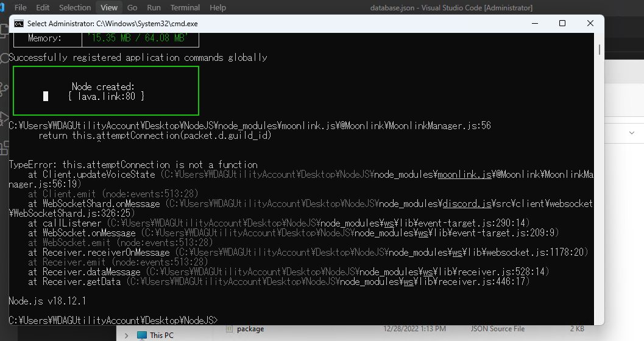Click the 'Successfully registered application commands globally' line
644x341 pixels.
click(x=138, y=57)
